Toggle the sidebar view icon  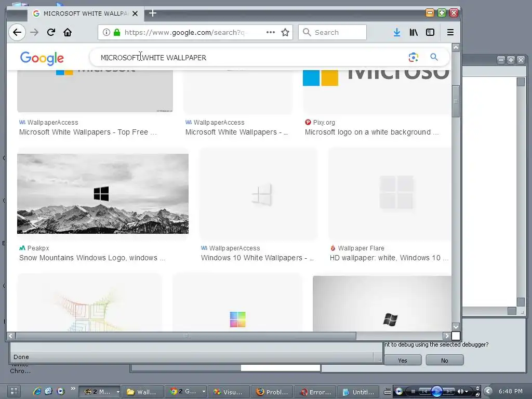(x=430, y=32)
